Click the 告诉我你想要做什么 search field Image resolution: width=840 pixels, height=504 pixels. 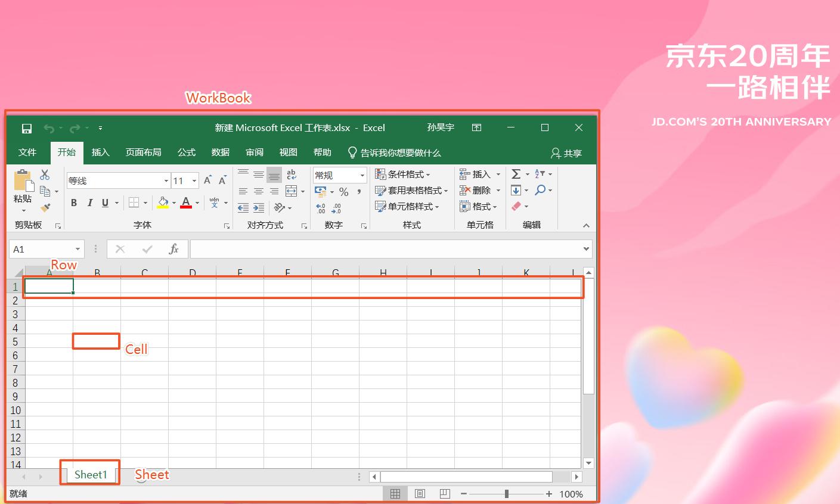click(x=395, y=153)
